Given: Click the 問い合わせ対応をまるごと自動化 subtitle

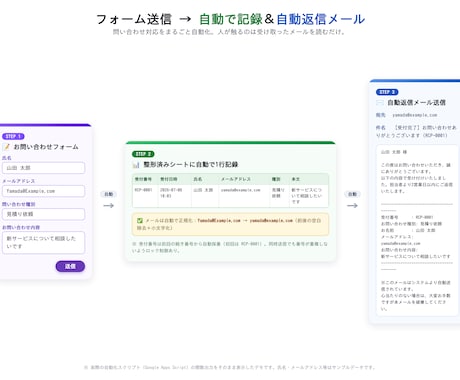Looking at the screenshot, I should [229, 32].
